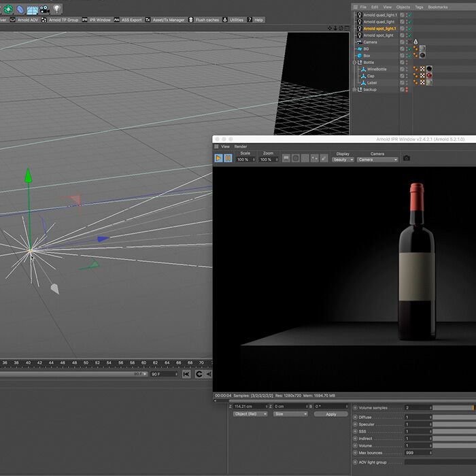The height and width of the screenshot is (476, 476).
Task: Toggle the layer checkbox for Bottle object
Action: pyautogui.click(x=402, y=63)
